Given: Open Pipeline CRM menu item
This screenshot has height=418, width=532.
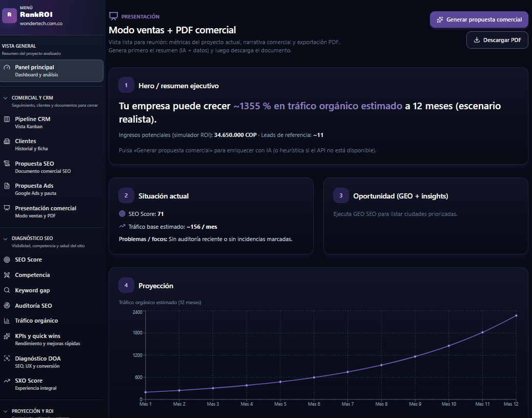Looking at the screenshot, I should pyautogui.click(x=52, y=123).
